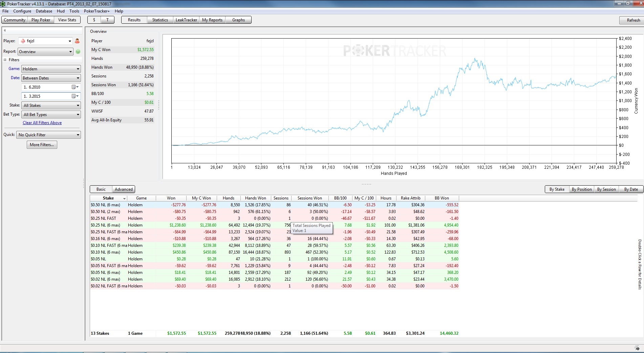Switch to Basic view toggle
644x353 pixels.
click(101, 189)
